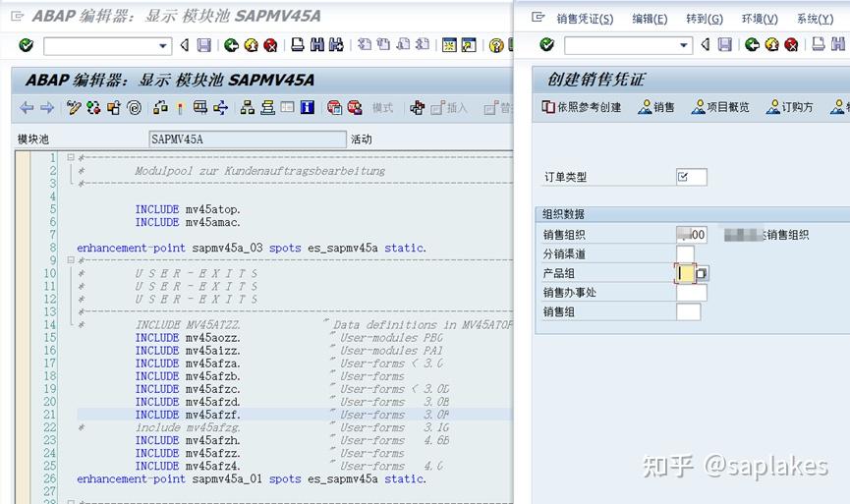Image resolution: width=850 pixels, height=504 pixels.
Task: Click enhancement-point sapmv45a_03 code line
Action: tap(252, 248)
